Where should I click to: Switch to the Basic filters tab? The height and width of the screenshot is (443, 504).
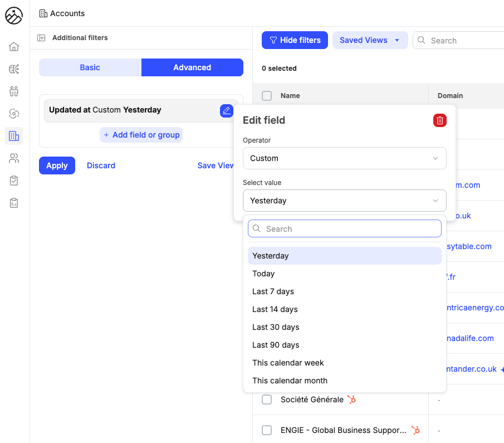tap(90, 67)
